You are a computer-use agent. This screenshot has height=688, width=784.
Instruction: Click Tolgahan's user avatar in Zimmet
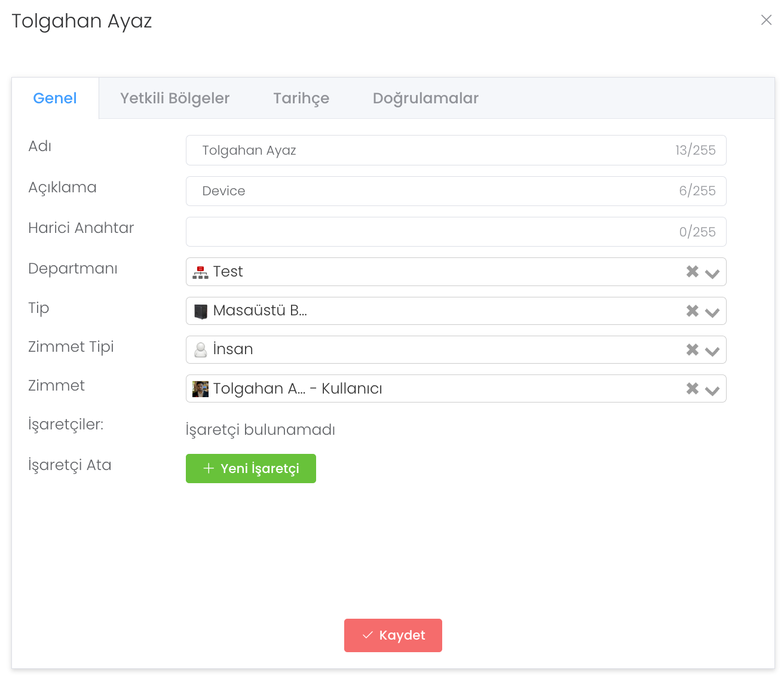(x=201, y=389)
